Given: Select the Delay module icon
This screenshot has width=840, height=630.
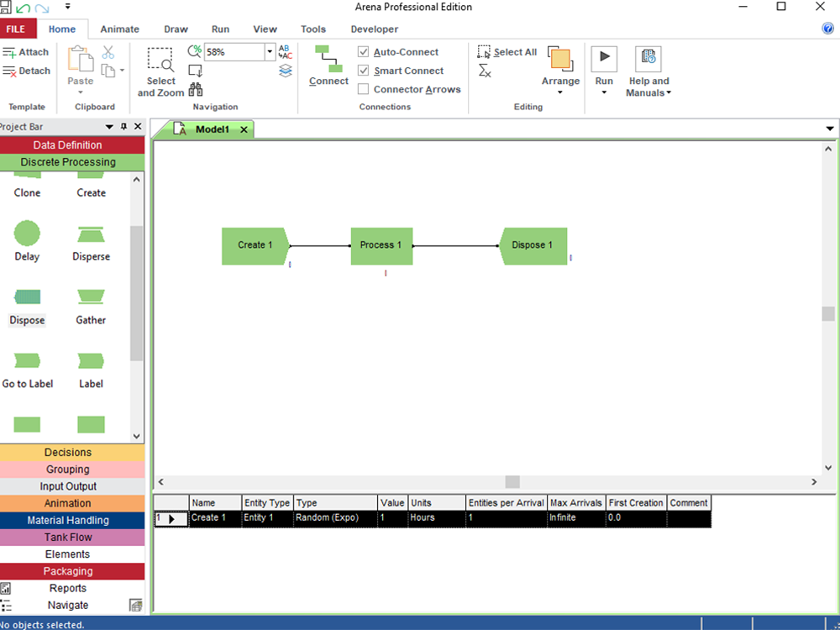Looking at the screenshot, I should 27,234.
